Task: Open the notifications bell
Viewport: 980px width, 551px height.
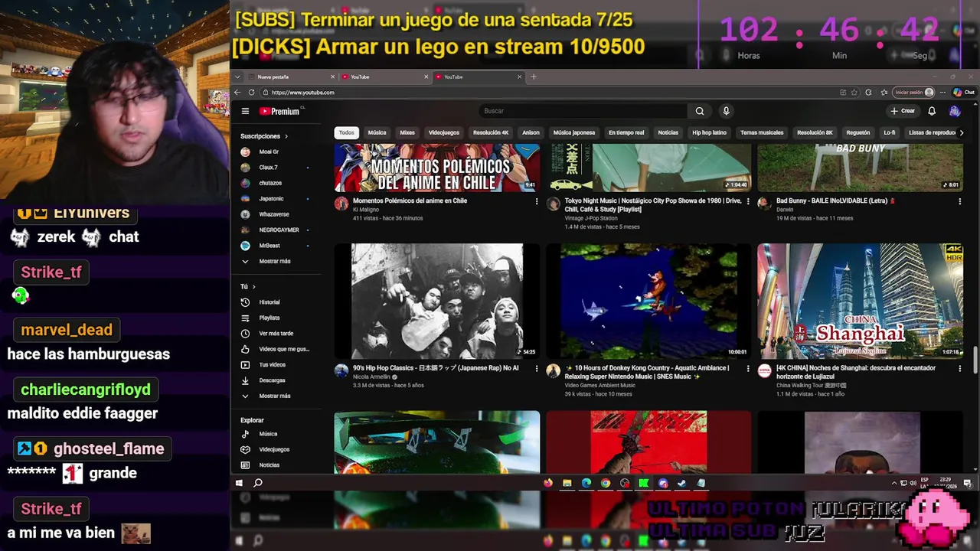Action: (x=932, y=111)
